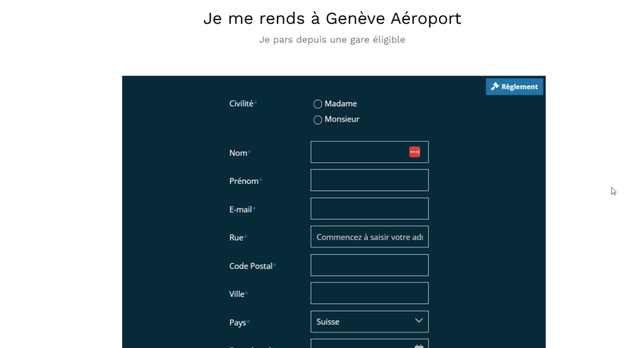The width and height of the screenshot is (644, 348).
Task: Activate the E-mail input field
Action: pos(369,209)
